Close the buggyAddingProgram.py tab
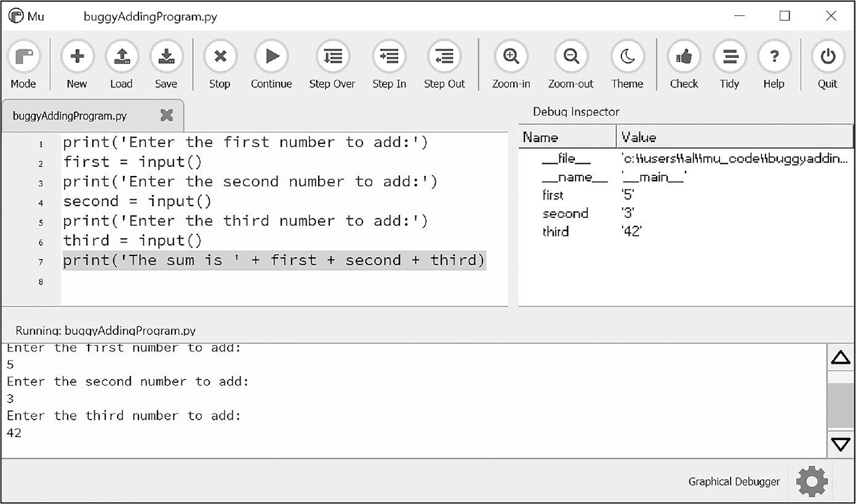This screenshot has width=856, height=504. [167, 115]
